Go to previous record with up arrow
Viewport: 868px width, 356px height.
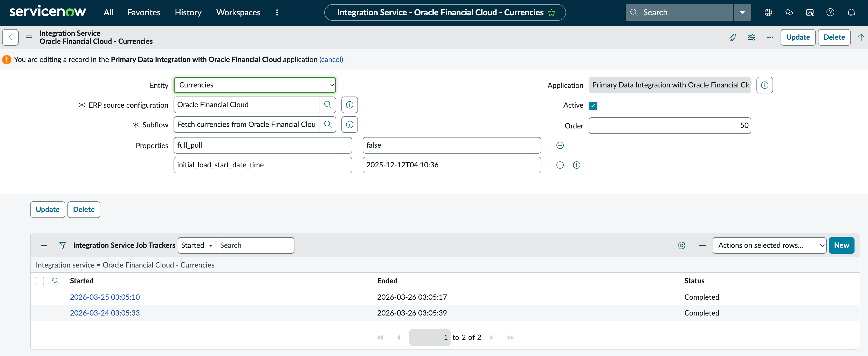coord(861,37)
